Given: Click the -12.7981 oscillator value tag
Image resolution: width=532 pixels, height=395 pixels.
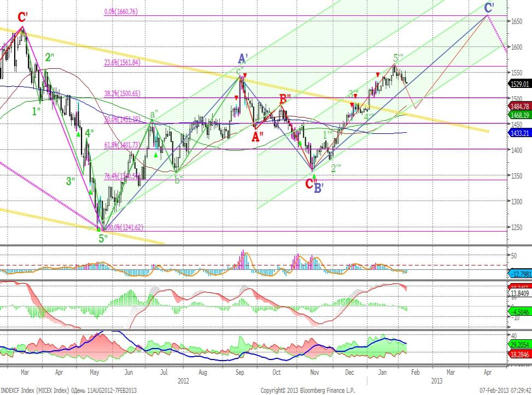Looking at the screenshot, I should click(519, 272).
